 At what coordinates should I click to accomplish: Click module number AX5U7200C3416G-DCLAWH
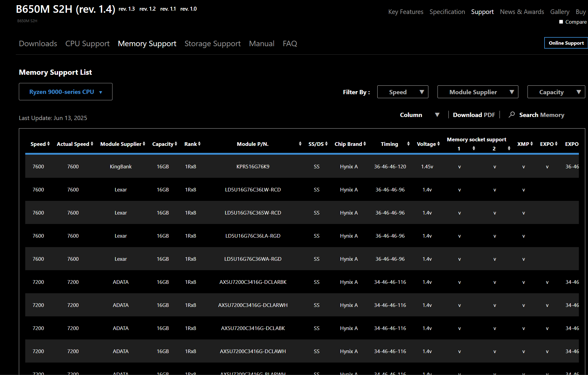[x=253, y=351]
